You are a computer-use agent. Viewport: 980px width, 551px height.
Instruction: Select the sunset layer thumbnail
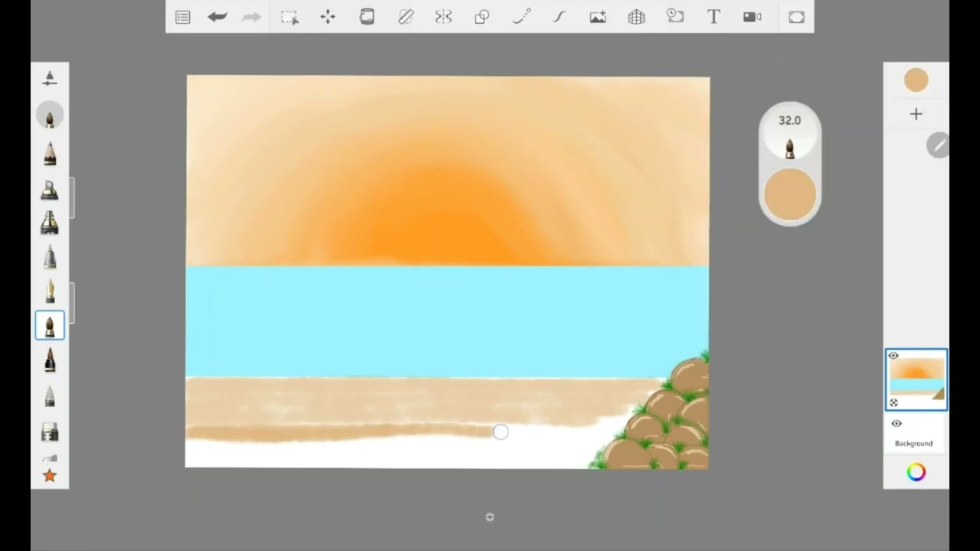pyautogui.click(x=916, y=380)
